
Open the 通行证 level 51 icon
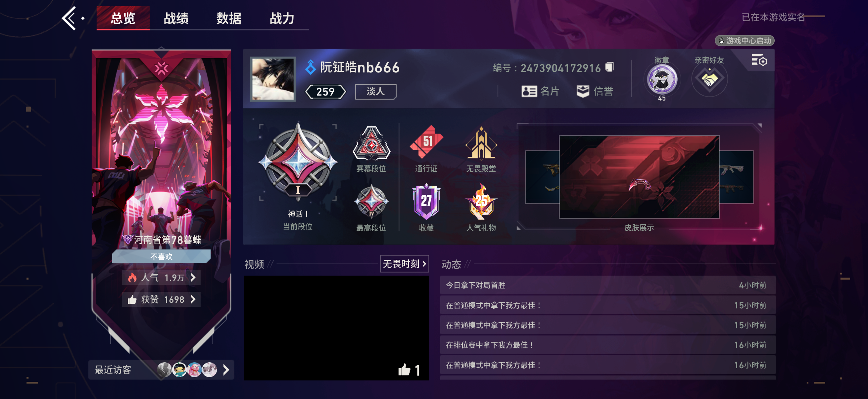426,142
